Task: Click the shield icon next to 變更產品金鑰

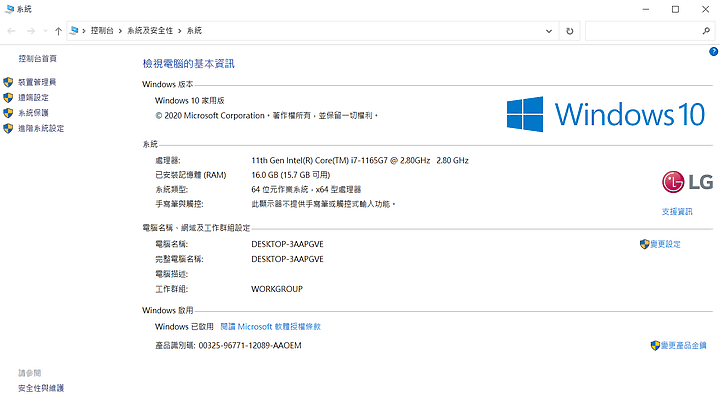Action: 655,345
